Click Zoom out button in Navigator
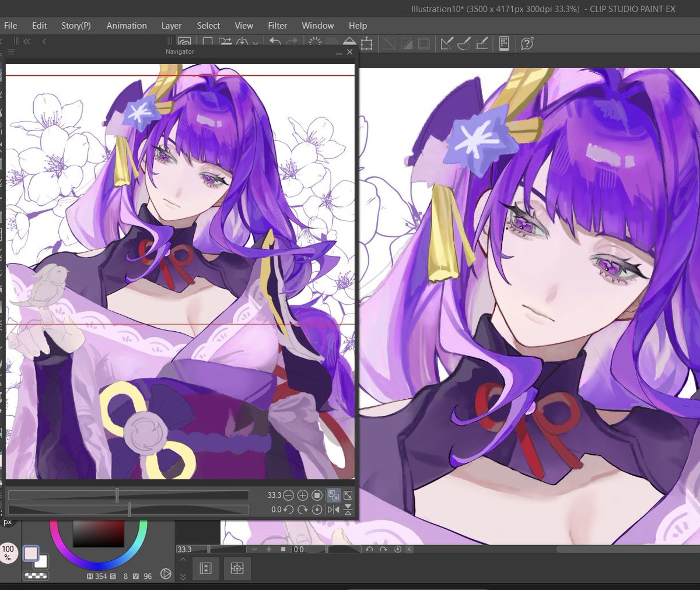 [x=289, y=495]
